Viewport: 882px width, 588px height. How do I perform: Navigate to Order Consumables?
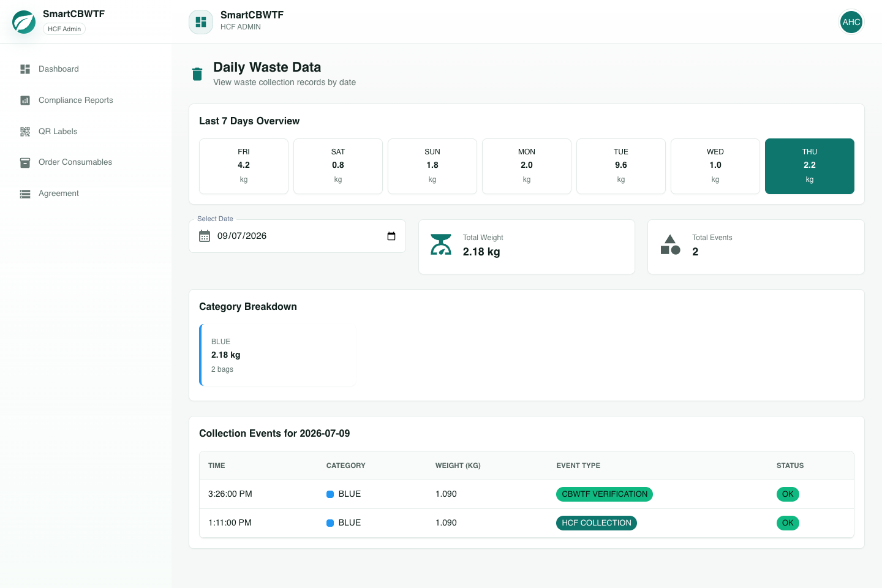pos(86,162)
